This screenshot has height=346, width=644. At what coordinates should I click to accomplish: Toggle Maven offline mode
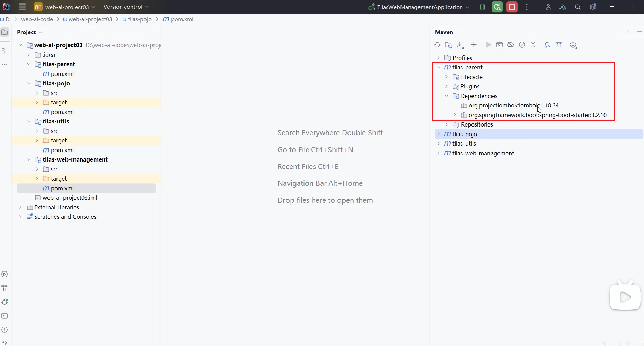pos(511,45)
